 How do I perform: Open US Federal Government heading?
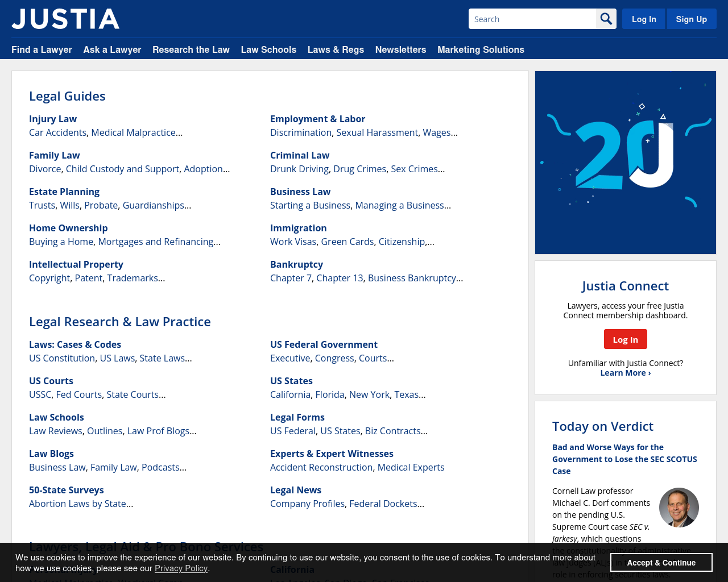coord(324,344)
